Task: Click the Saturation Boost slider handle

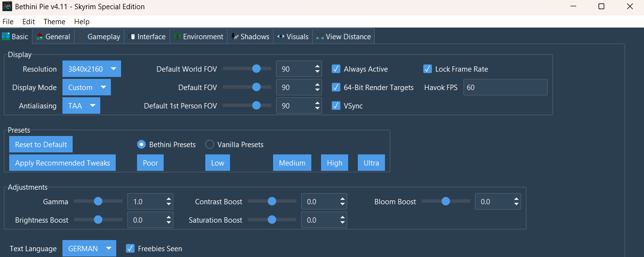Action: (272, 220)
